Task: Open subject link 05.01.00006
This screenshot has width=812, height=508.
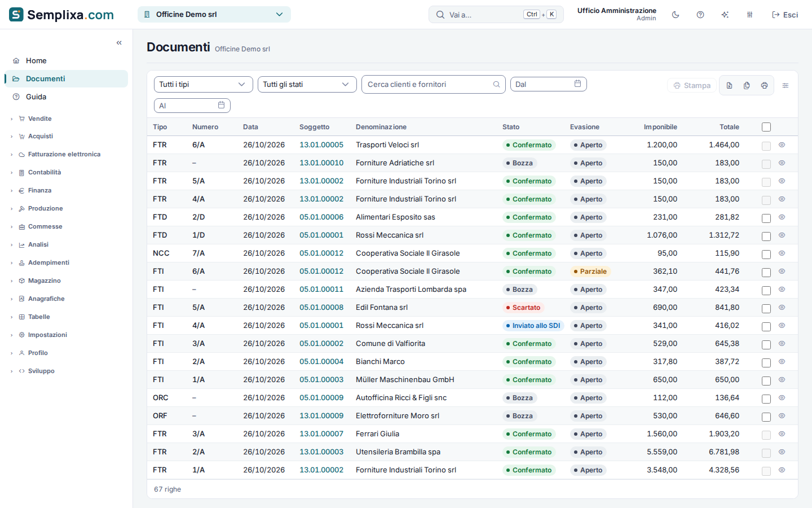Action: point(321,217)
